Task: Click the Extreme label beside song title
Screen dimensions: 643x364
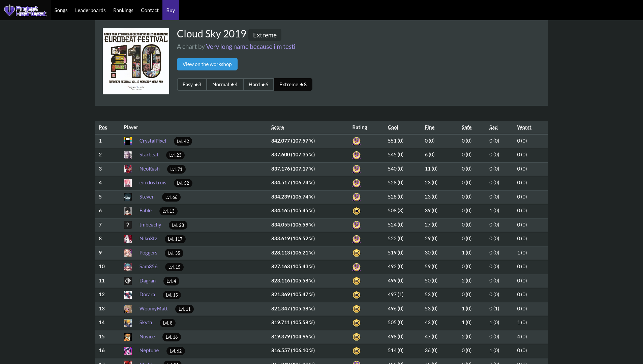Action: pos(265,35)
